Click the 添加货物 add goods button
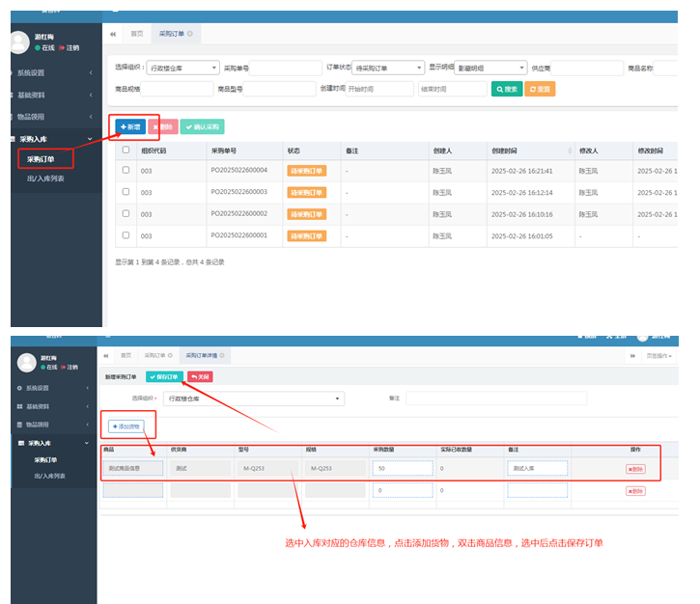 [x=125, y=426]
